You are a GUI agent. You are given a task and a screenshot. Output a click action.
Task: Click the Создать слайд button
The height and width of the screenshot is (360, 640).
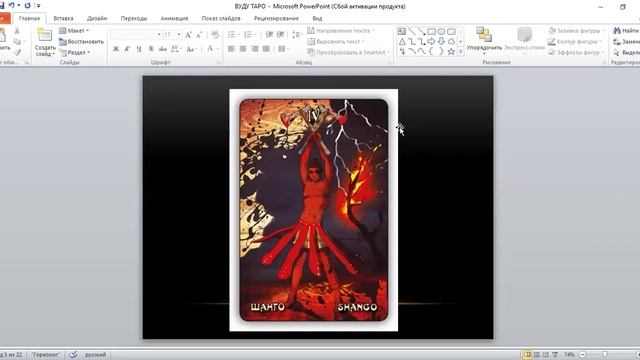44,42
